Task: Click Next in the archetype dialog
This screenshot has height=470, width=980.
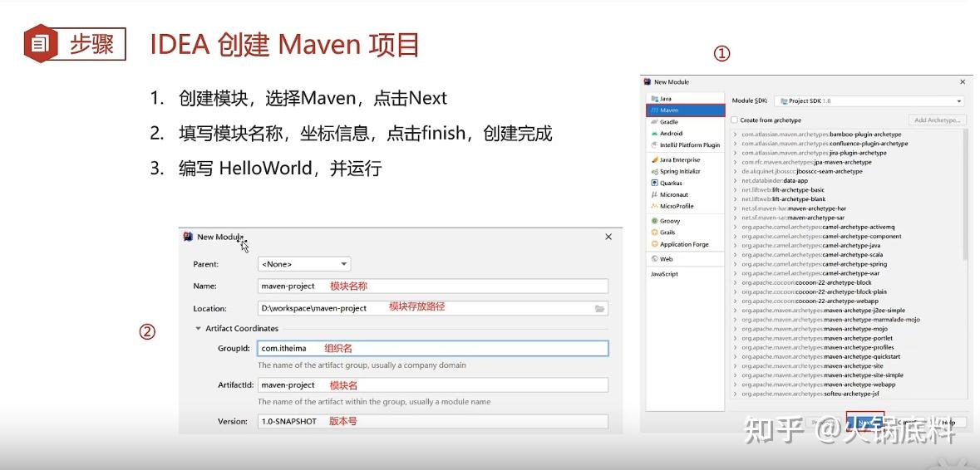Action: [865, 422]
